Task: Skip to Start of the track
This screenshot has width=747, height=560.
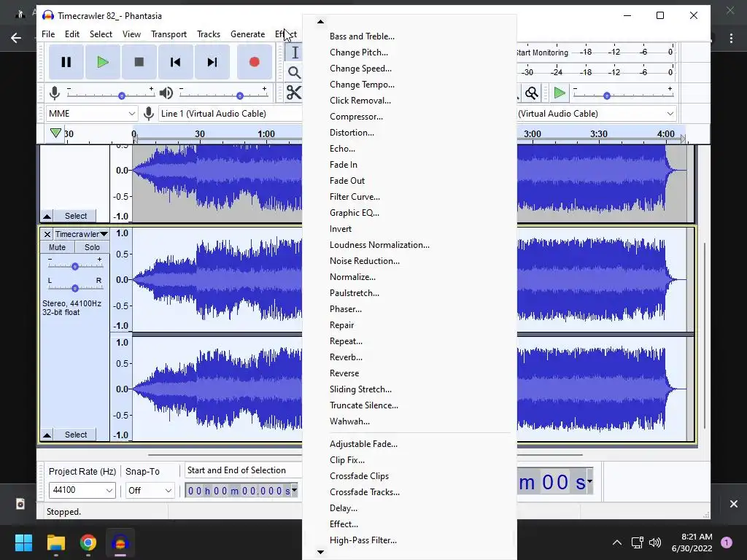Action: coord(175,62)
